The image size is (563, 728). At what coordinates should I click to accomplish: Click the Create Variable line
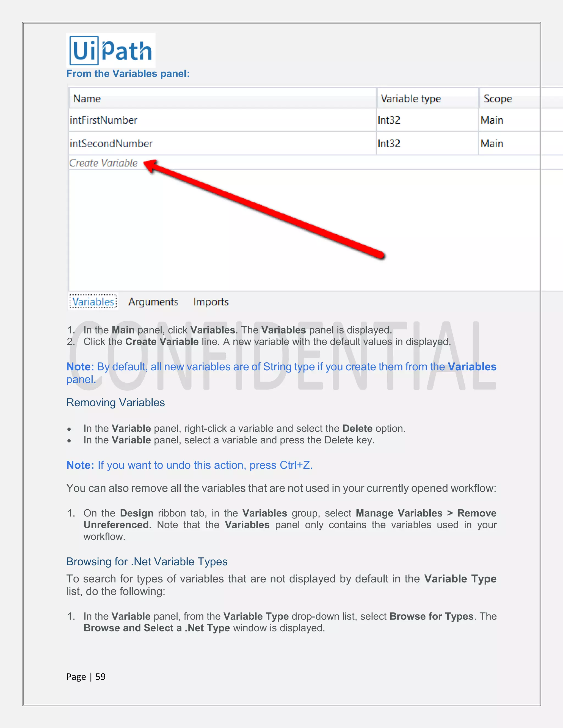103,163
